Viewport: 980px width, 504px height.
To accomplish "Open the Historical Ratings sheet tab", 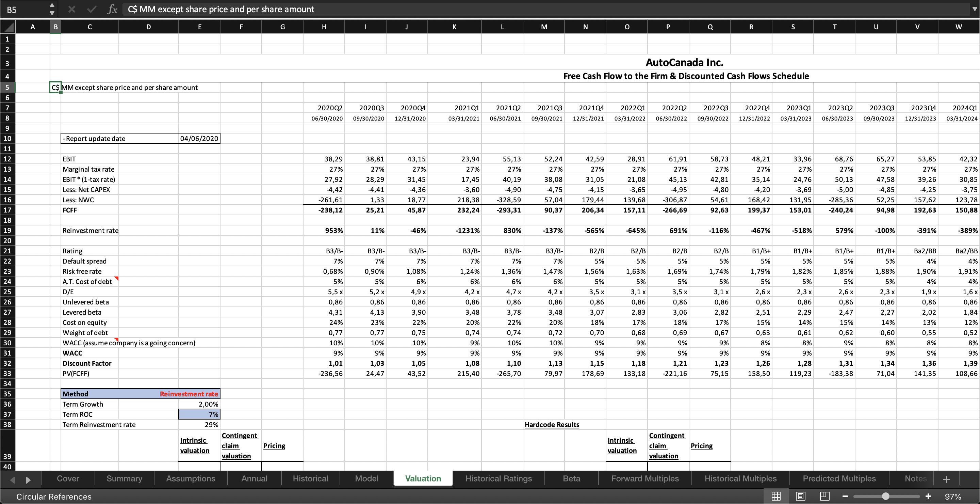I will (499, 478).
